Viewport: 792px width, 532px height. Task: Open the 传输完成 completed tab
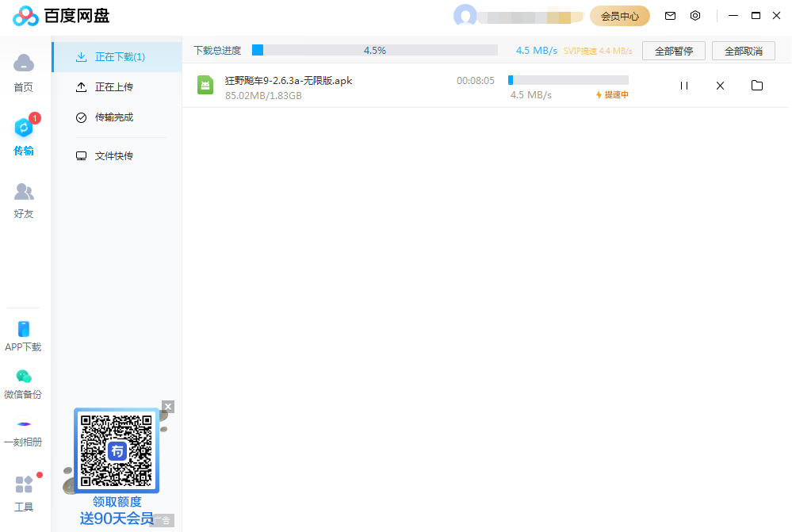coord(113,117)
